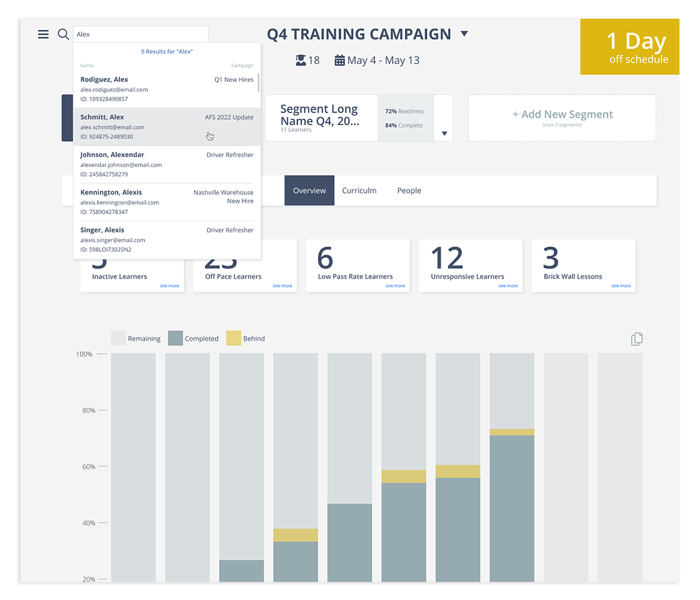700x600 pixels.
Task: Select search result Singer, Alexis
Action: (167, 239)
